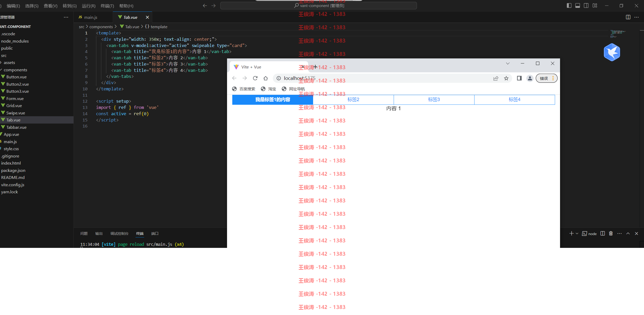Open Button2.vue in explorer
Screen dimensions: 644x315
click(x=37, y=84)
